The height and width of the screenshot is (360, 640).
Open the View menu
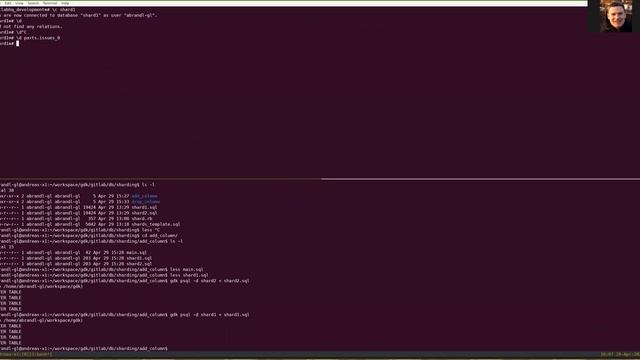pyautogui.click(x=19, y=3)
